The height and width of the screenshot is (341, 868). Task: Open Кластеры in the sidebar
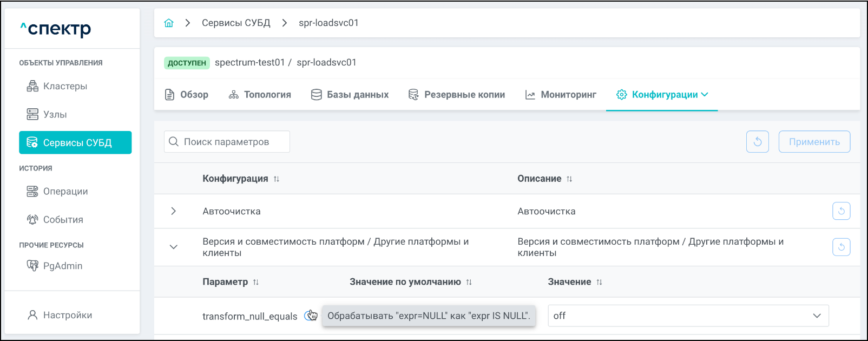[65, 86]
